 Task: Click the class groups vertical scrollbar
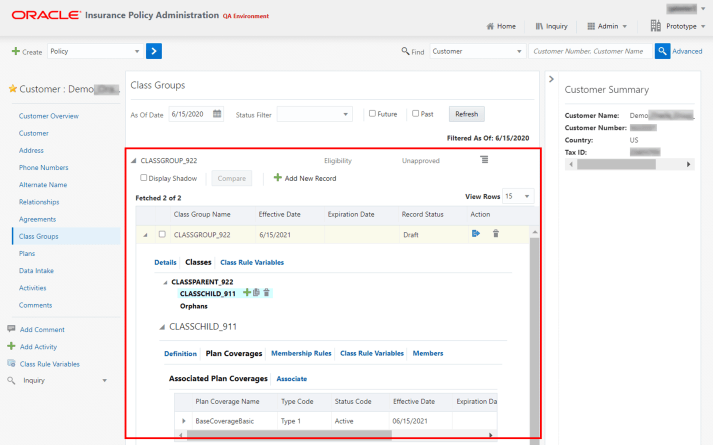[534, 339]
